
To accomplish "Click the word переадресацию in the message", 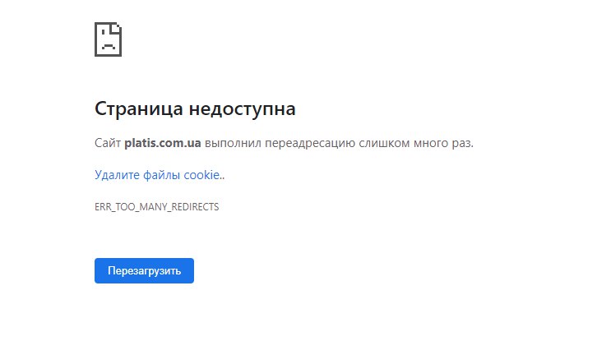I will [310, 144].
